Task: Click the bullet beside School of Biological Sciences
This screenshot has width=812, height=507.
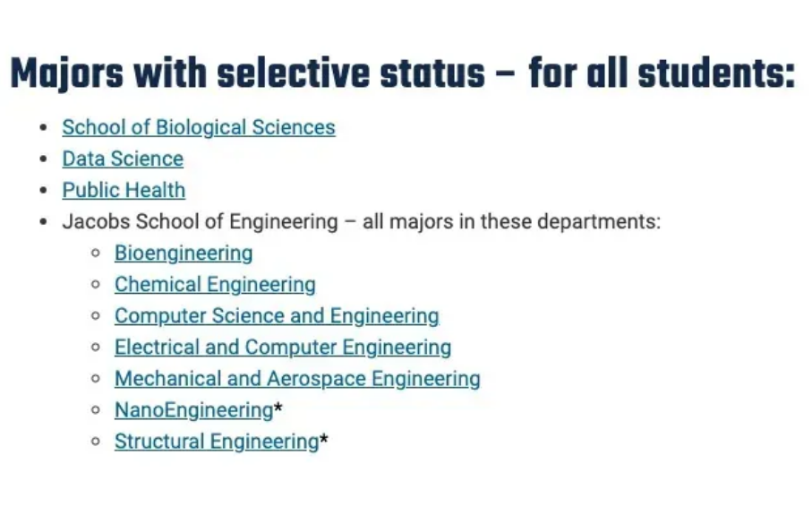Action: (x=44, y=127)
